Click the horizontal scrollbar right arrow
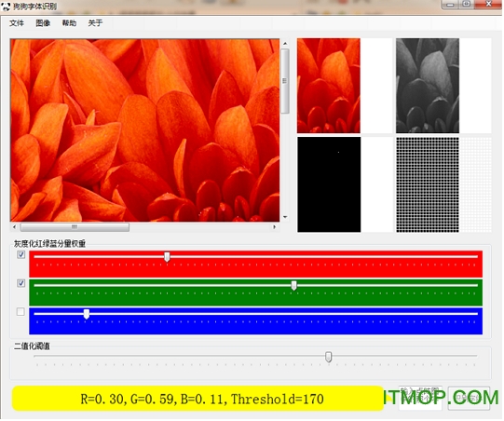The height and width of the screenshot is (421, 504). 274,227
